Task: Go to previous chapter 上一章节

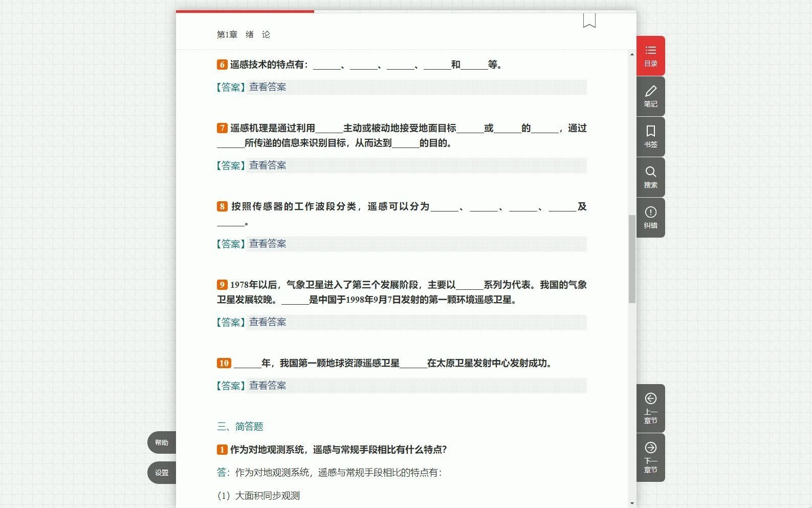Action: point(650,408)
